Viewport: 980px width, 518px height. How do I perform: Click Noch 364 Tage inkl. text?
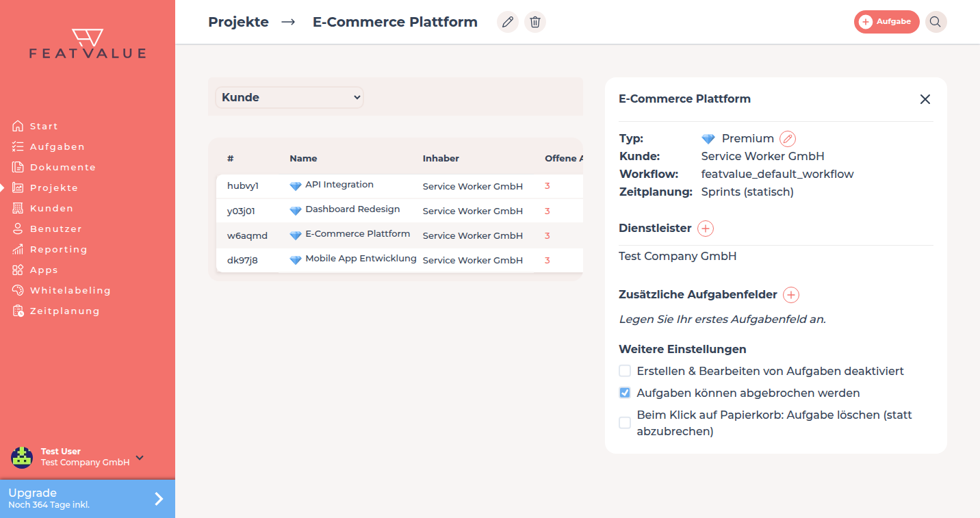(x=49, y=505)
